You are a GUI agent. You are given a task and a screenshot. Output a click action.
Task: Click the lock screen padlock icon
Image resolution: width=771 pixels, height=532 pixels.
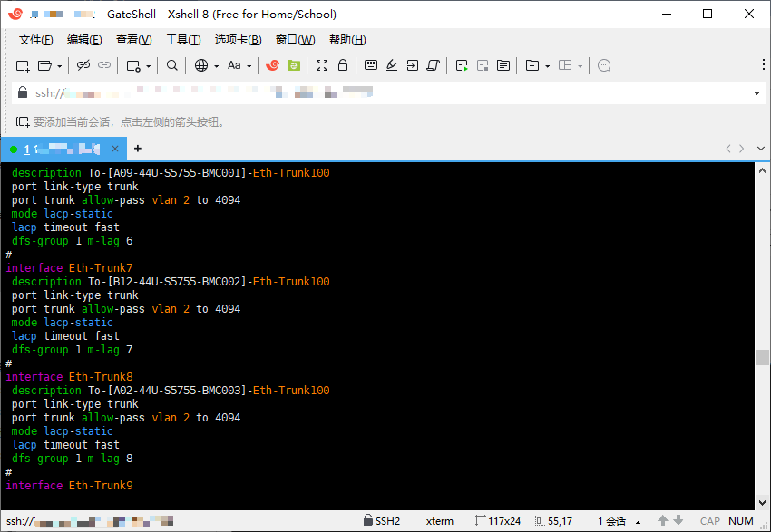343,65
